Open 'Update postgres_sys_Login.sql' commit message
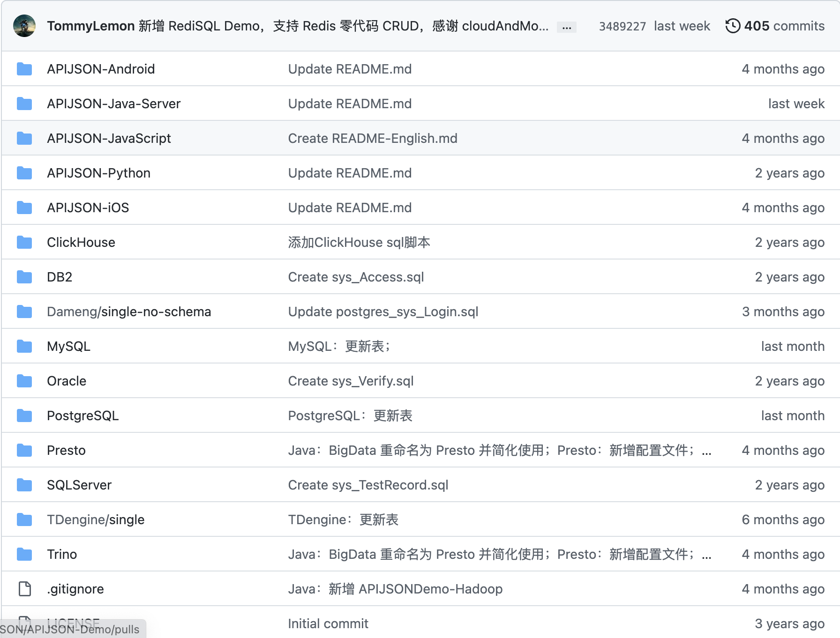 click(383, 312)
